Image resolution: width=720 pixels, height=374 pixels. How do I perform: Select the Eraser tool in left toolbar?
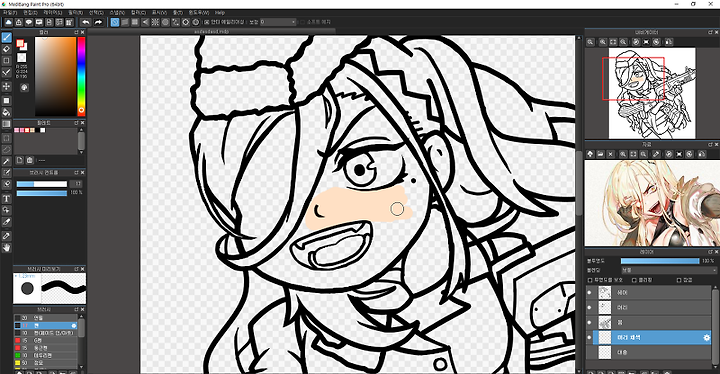6,49
